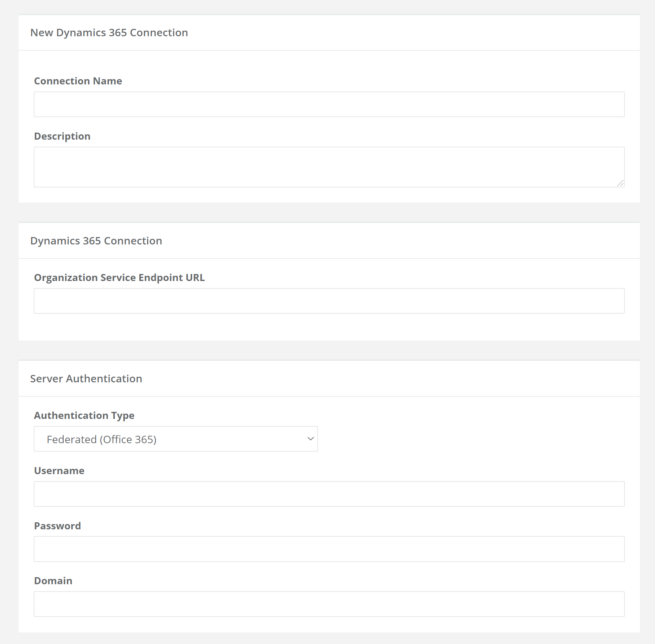Click the Password label
The image size is (655, 644).
point(57,526)
